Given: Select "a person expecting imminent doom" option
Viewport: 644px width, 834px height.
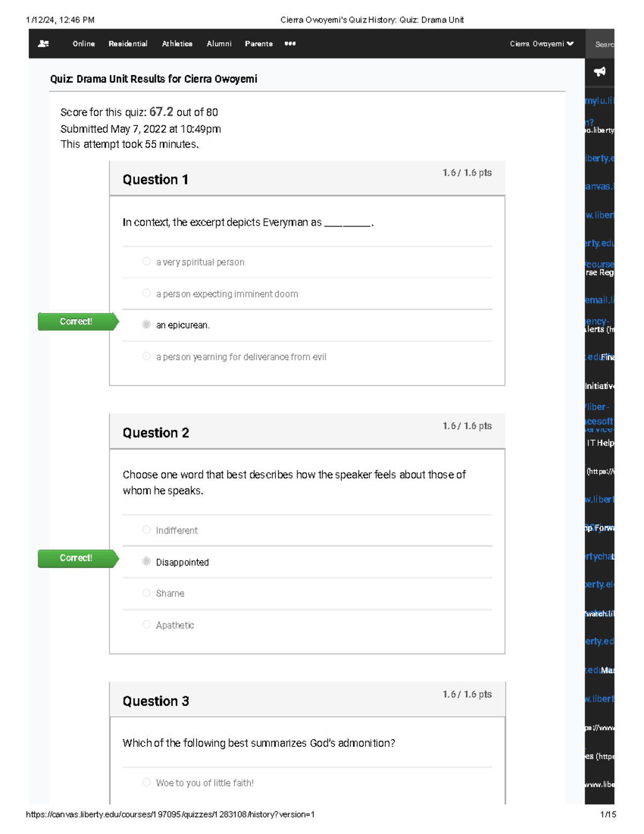Looking at the screenshot, I should pos(147,293).
